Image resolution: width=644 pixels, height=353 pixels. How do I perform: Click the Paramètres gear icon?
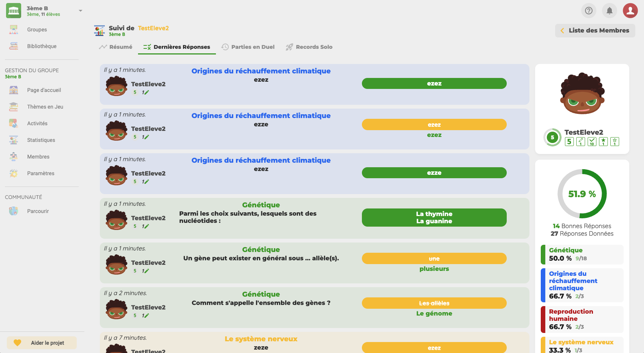tap(14, 173)
